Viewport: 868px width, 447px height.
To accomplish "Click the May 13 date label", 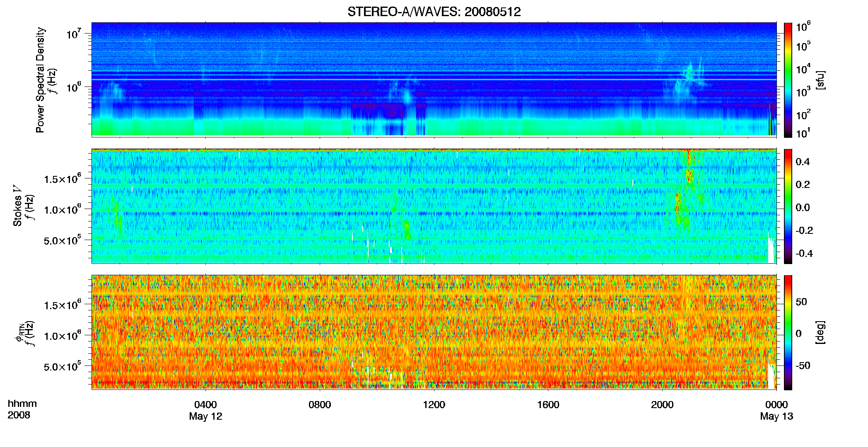I will click(x=776, y=416).
